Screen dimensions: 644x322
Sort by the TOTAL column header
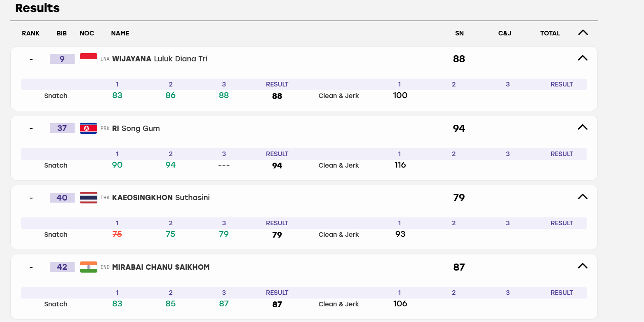tap(550, 33)
